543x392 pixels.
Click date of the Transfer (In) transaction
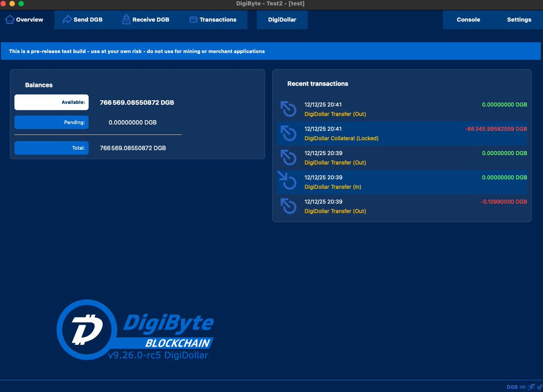[x=323, y=177]
